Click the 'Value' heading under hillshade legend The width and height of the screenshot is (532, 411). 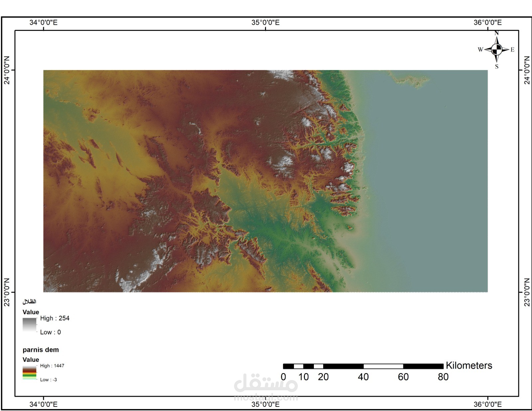(31, 312)
